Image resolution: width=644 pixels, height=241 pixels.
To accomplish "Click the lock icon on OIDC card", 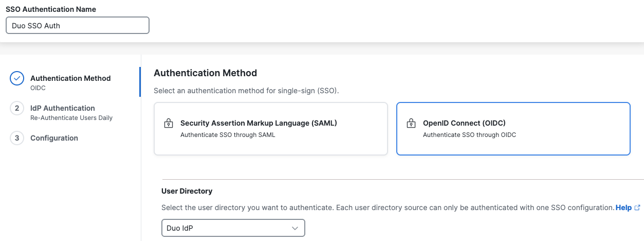I will pyautogui.click(x=411, y=124).
